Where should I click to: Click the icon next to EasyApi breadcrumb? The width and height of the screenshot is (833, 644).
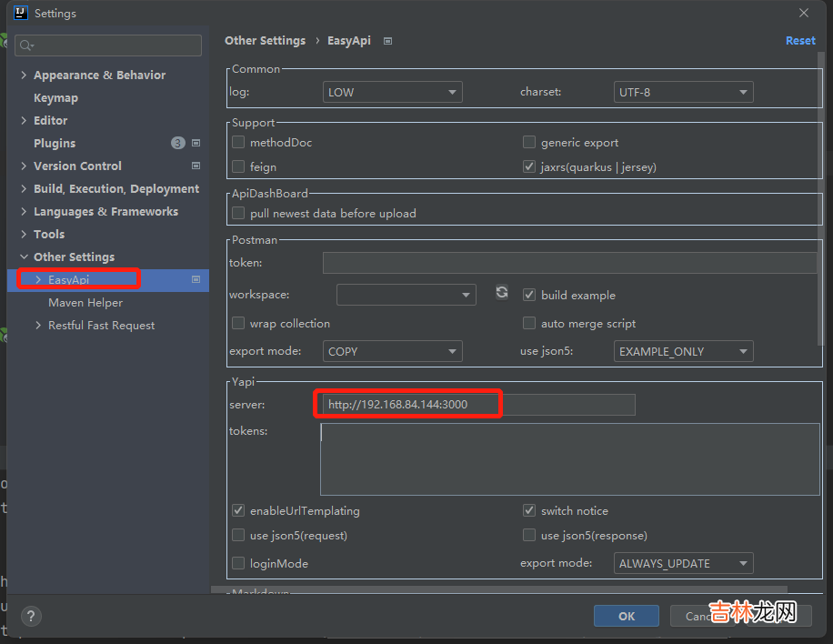[x=388, y=41]
